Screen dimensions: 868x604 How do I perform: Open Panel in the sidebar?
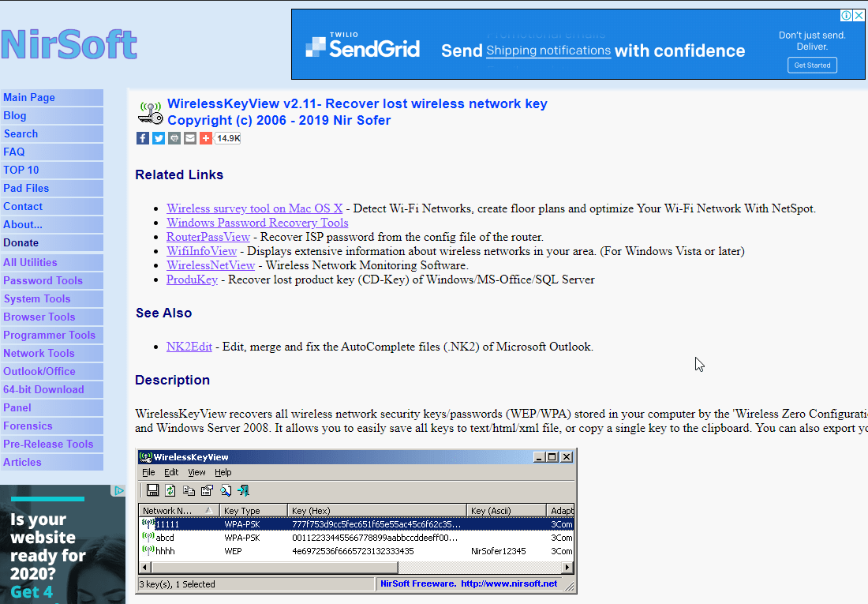click(52, 408)
